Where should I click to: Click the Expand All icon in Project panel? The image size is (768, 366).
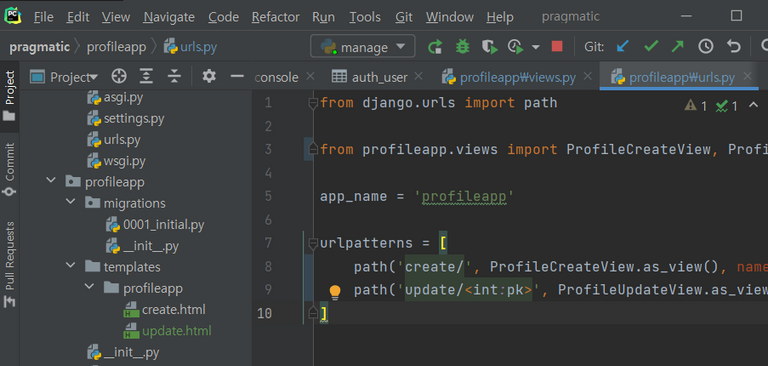[146, 76]
